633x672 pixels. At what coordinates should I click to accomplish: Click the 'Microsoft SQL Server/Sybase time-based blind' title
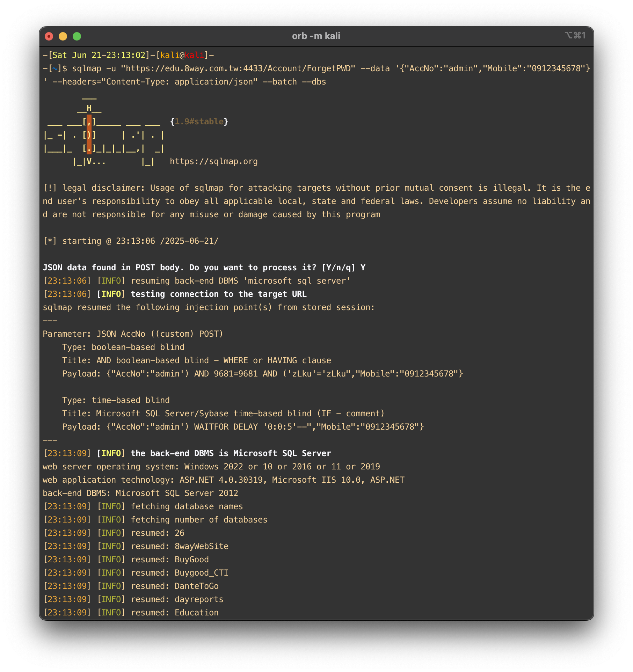(x=223, y=414)
